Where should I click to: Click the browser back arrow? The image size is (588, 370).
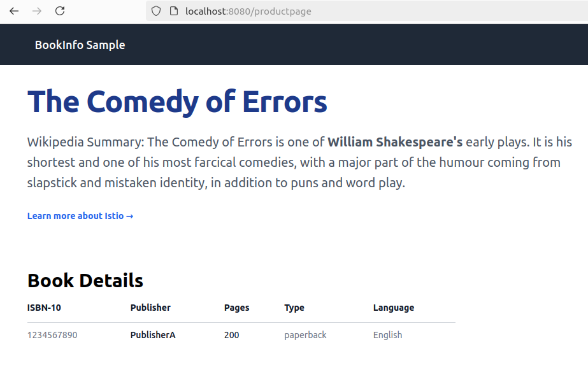coord(14,11)
